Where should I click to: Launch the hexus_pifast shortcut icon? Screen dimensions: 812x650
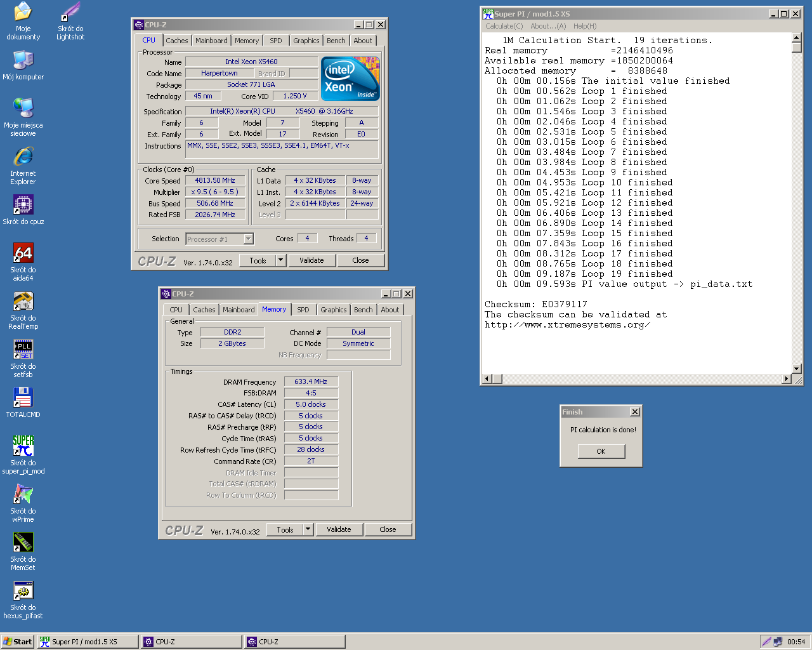pos(23,590)
